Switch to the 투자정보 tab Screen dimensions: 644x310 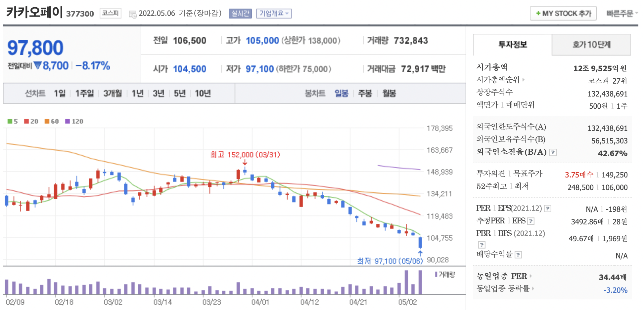[513, 45]
